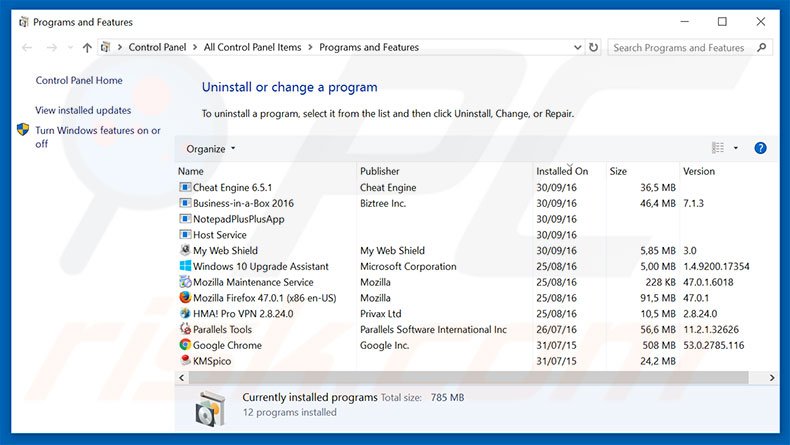Change the view with the view icon

(x=717, y=148)
